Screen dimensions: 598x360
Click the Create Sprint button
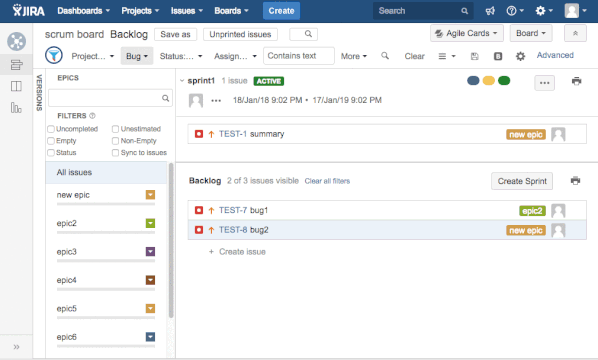pos(522,181)
